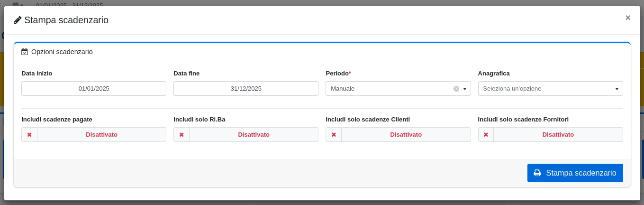This screenshot has width=644, height=205.
Task: Click the red x icon for Includi scadenze pagate
Action: 29,135
